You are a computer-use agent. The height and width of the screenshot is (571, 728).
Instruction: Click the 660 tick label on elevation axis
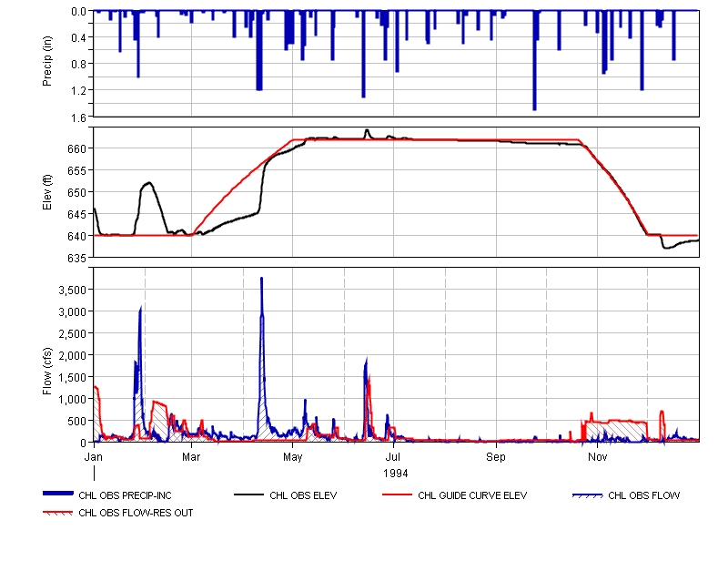(77, 148)
